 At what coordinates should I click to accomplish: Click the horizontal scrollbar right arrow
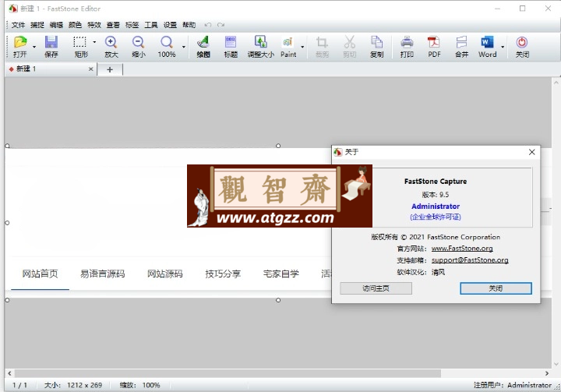[547, 373]
